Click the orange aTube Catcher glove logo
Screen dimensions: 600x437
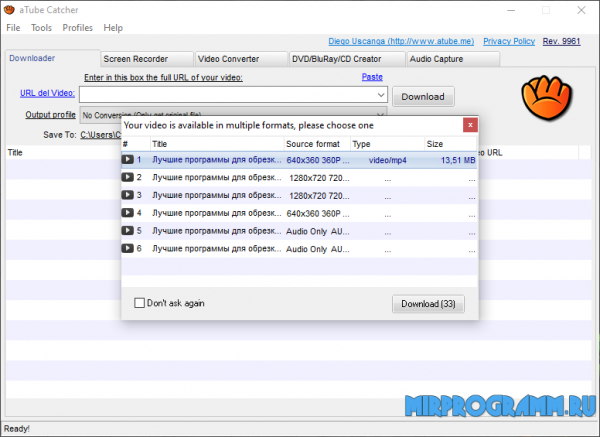coord(546,98)
